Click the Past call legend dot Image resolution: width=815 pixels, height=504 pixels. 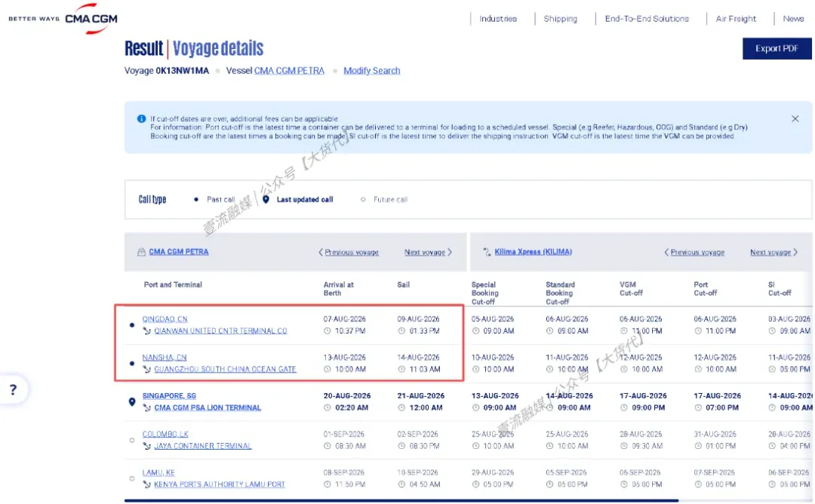point(196,199)
